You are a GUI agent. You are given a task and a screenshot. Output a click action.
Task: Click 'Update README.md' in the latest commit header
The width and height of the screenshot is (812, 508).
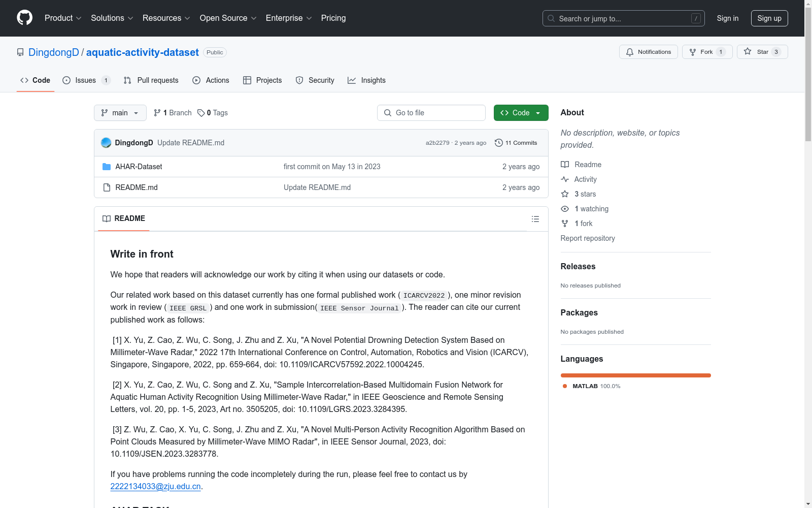coord(191,143)
